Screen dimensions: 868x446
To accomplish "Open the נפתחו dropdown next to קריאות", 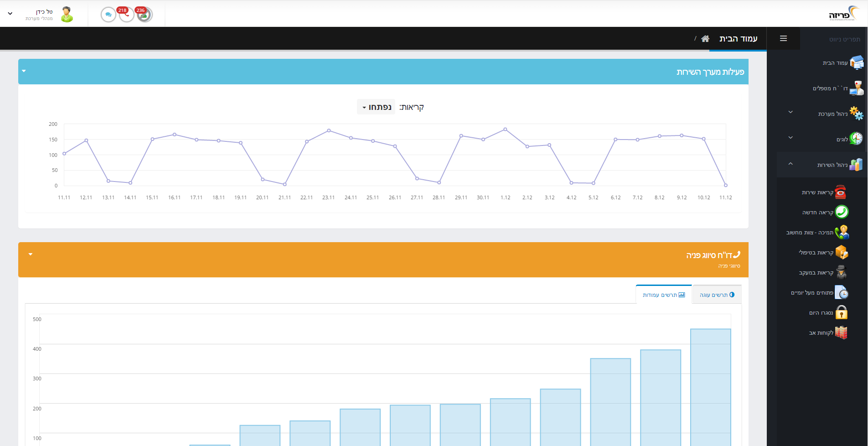I will [377, 107].
